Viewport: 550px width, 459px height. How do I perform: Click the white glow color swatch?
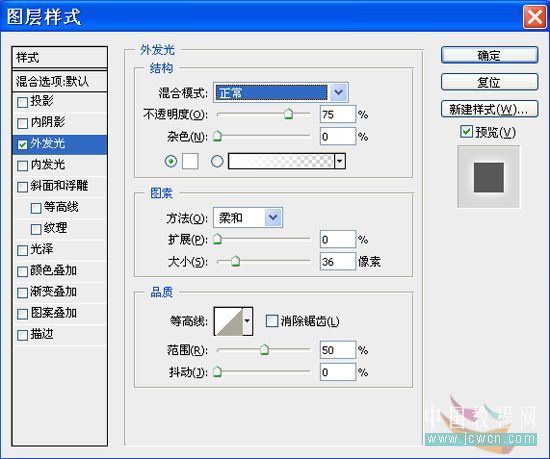tap(190, 161)
